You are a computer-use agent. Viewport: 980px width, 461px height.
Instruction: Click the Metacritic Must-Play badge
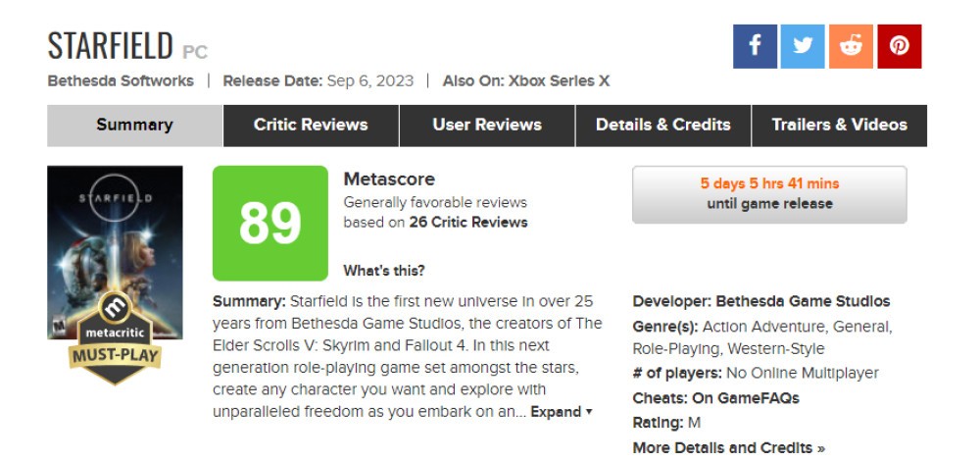pyautogui.click(x=115, y=337)
